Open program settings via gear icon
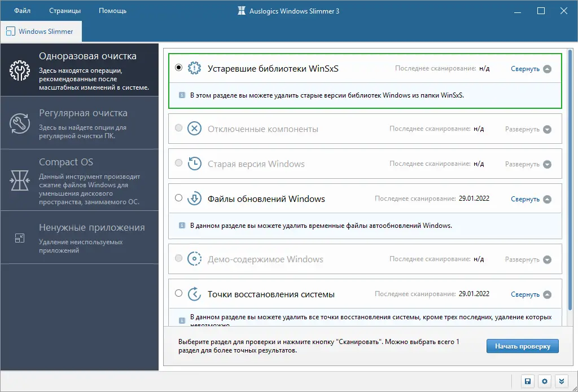The image size is (578, 392). click(544, 381)
